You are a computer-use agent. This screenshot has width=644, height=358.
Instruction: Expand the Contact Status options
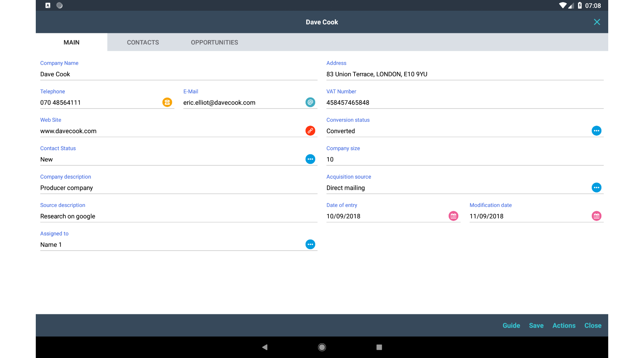(x=310, y=159)
